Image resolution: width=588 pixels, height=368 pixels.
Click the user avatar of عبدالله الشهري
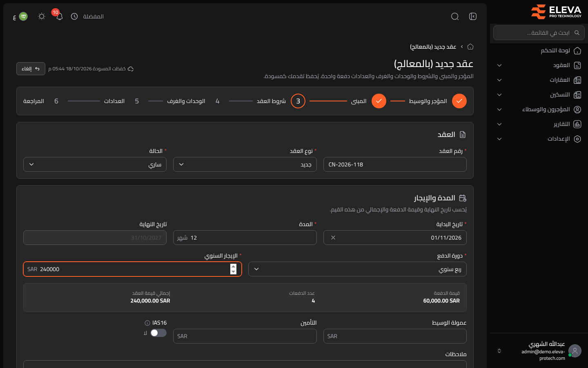[x=575, y=351]
